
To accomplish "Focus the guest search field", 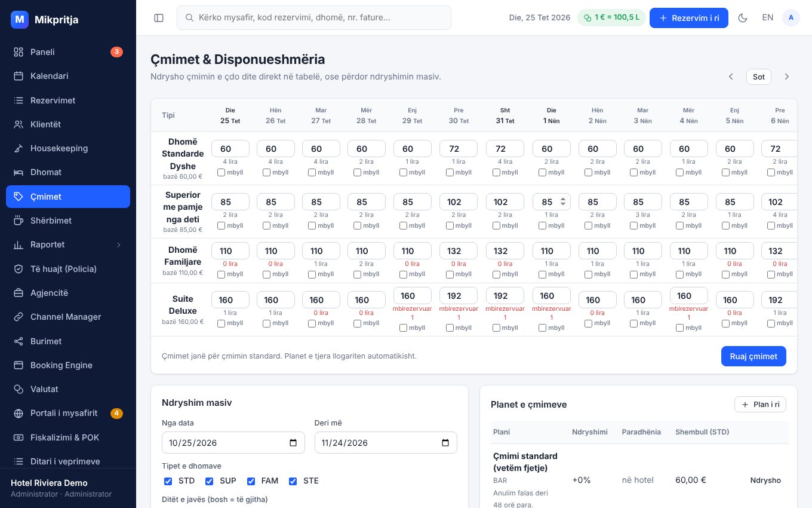I will (314, 18).
